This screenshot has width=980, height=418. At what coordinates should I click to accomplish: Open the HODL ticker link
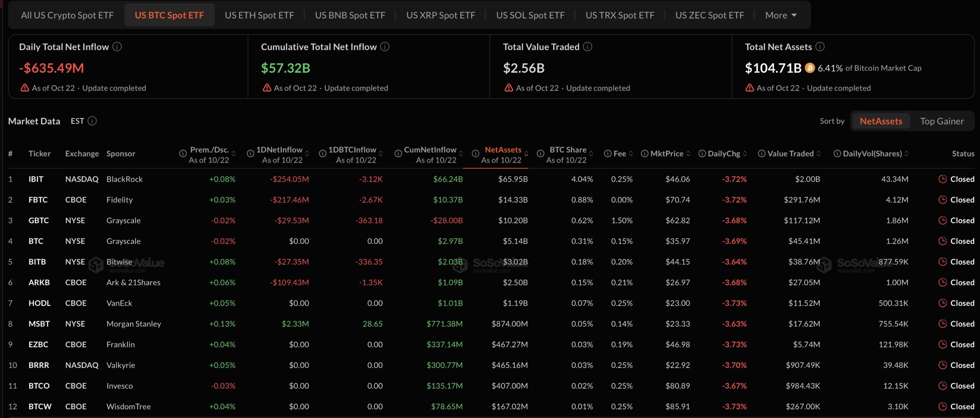point(39,303)
